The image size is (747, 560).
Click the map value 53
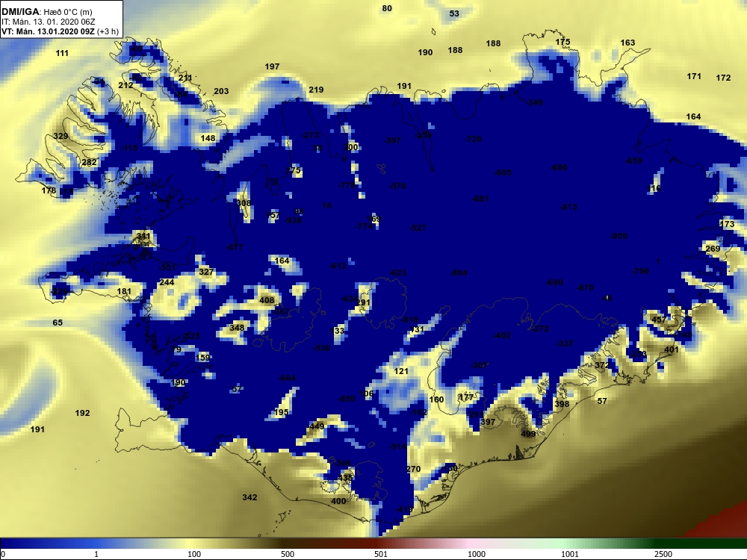tap(454, 13)
